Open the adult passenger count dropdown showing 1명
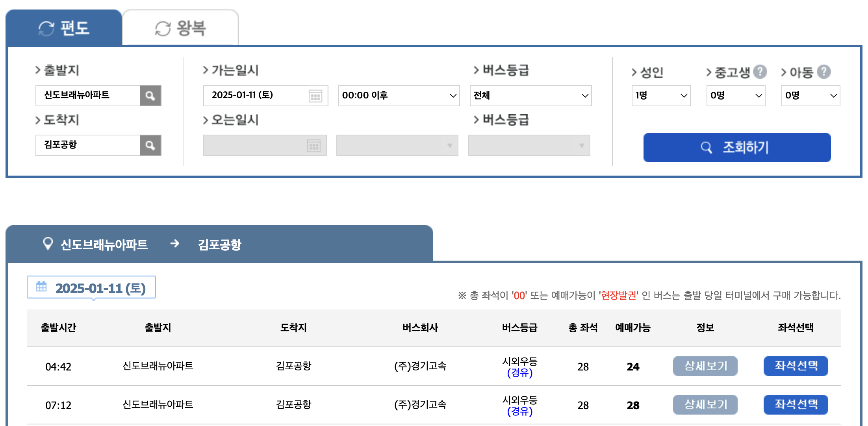 660,95
